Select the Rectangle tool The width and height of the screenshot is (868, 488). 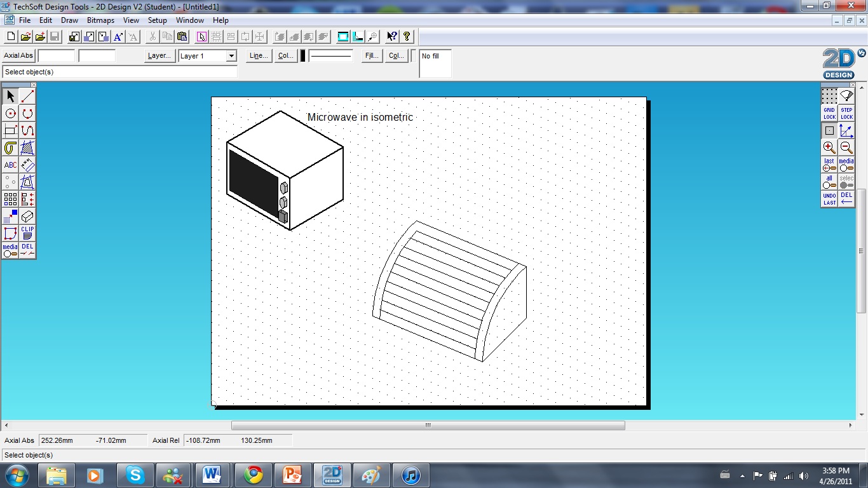click(x=10, y=130)
